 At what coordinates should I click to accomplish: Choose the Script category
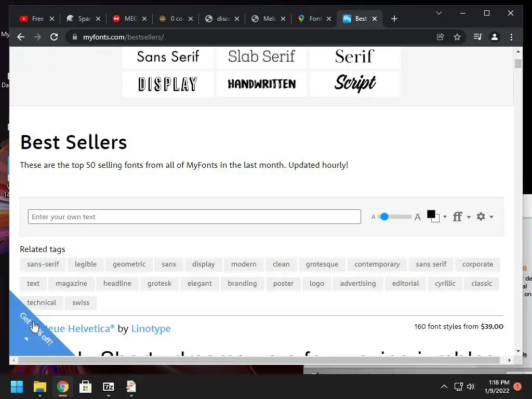tap(355, 84)
